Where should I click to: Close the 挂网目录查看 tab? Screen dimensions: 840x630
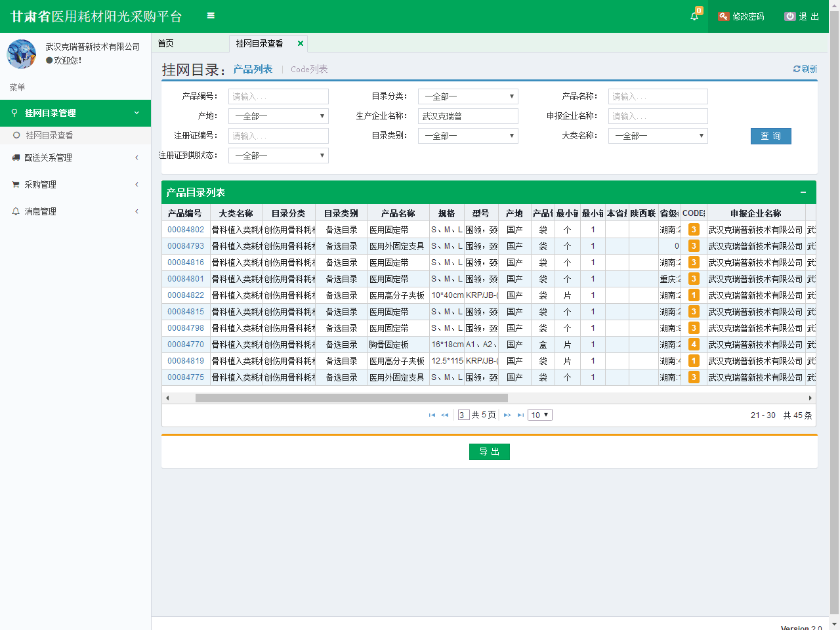tap(301, 43)
